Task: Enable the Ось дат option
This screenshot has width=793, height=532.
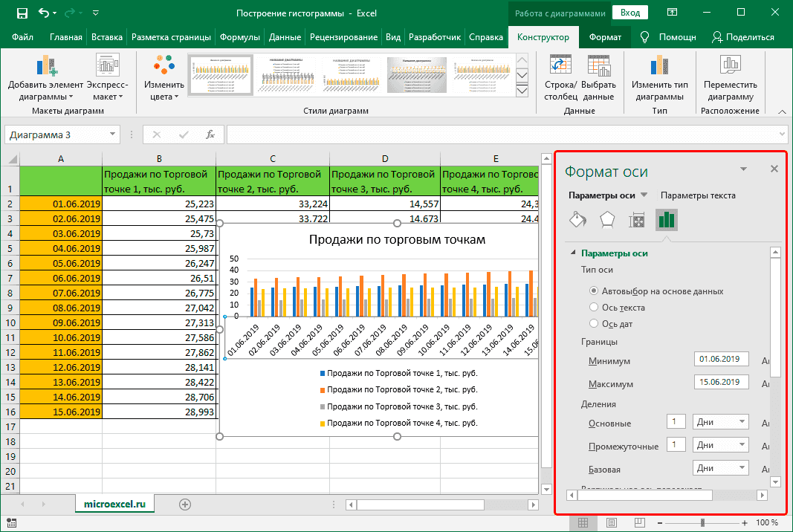Action: (x=595, y=323)
